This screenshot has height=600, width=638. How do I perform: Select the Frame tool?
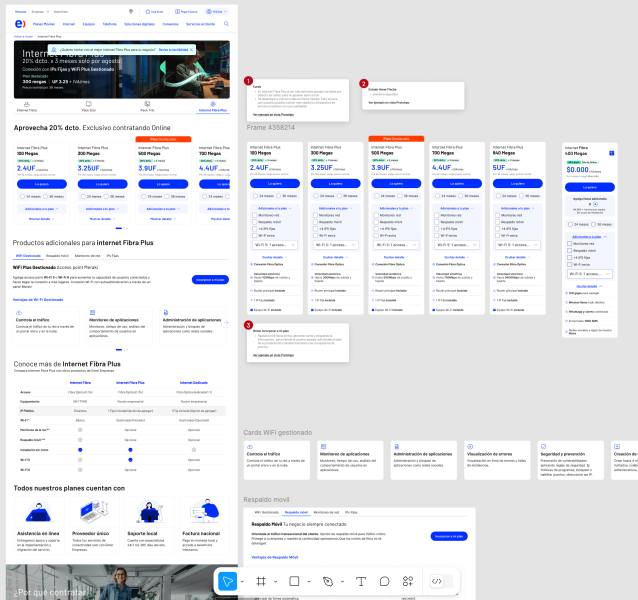click(x=261, y=581)
